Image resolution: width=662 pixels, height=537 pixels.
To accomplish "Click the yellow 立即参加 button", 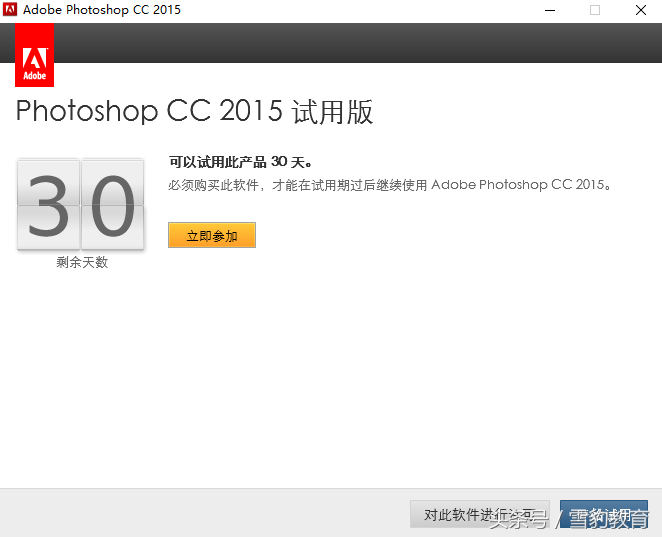I will (x=212, y=235).
